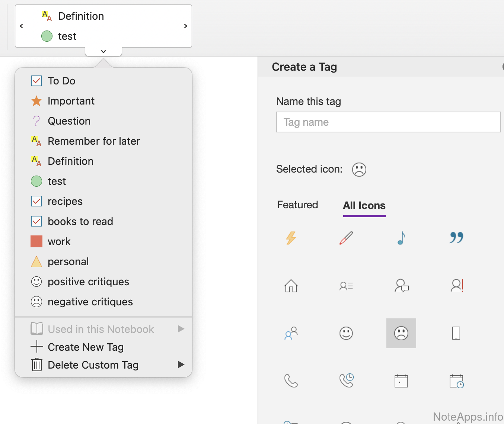Image resolution: width=504 pixels, height=424 pixels.
Task: Switch to the Featured icons tab
Action: (297, 205)
